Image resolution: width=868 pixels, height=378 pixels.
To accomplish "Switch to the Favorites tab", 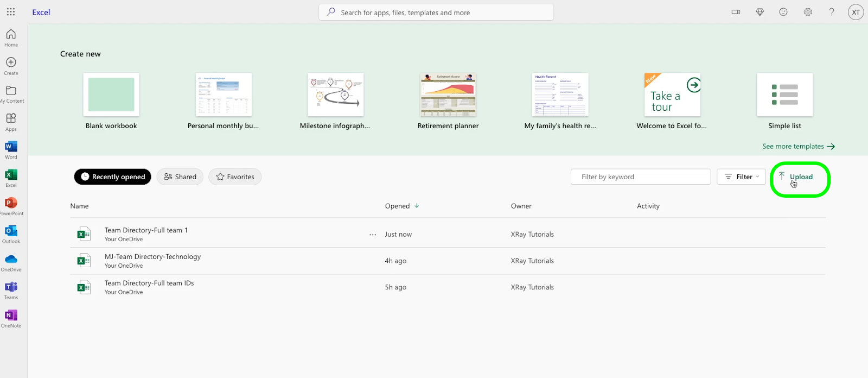I will pyautogui.click(x=235, y=177).
